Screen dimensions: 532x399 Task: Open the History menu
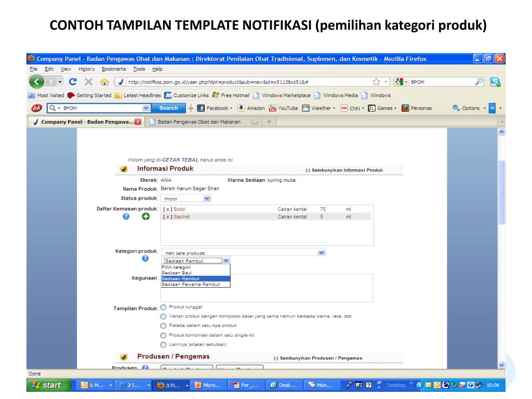point(87,69)
